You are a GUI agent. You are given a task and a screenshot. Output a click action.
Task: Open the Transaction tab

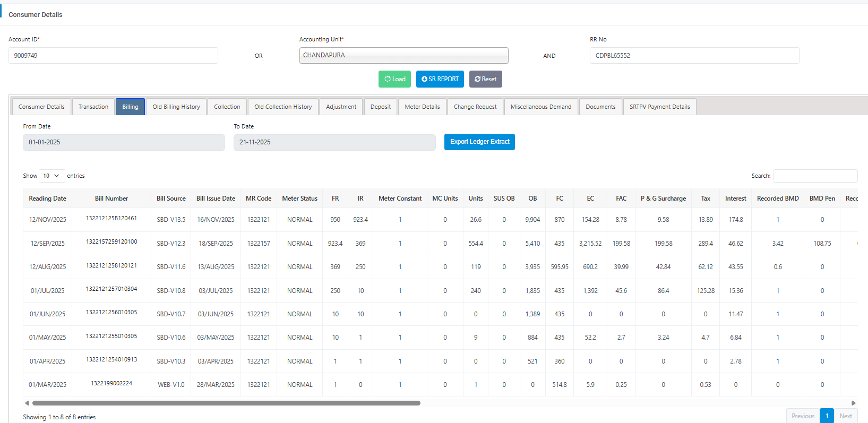[93, 107]
